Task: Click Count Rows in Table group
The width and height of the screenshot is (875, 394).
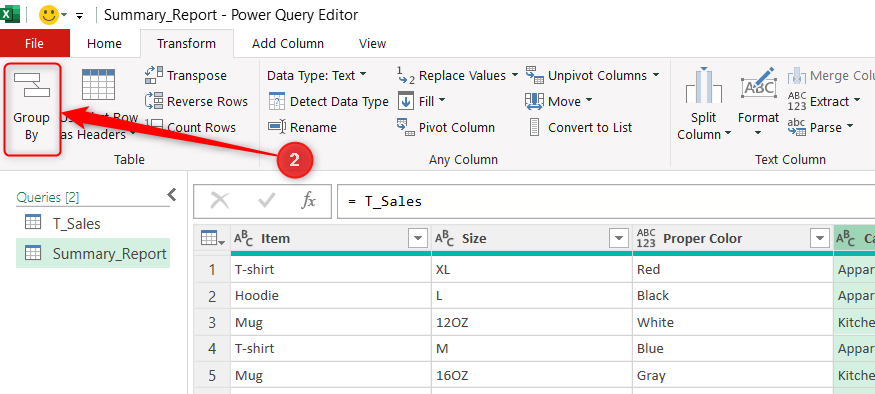Action: click(190, 127)
